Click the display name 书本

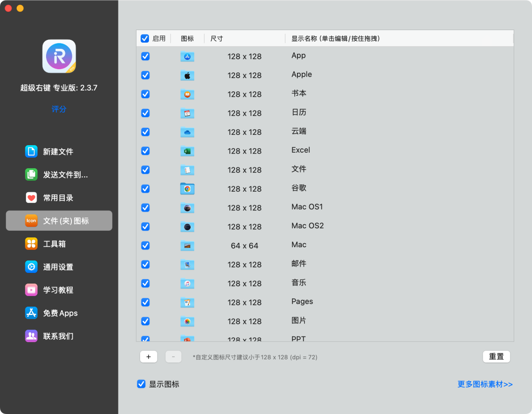pyautogui.click(x=299, y=94)
